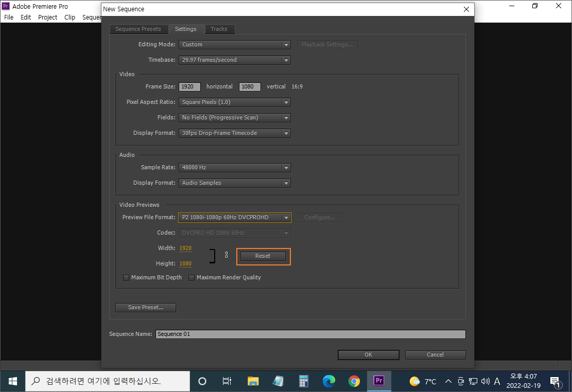Viewport: 572px width, 392px height.
Task: Open Preview File Format dropdown
Action: click(x=235, y=217)
